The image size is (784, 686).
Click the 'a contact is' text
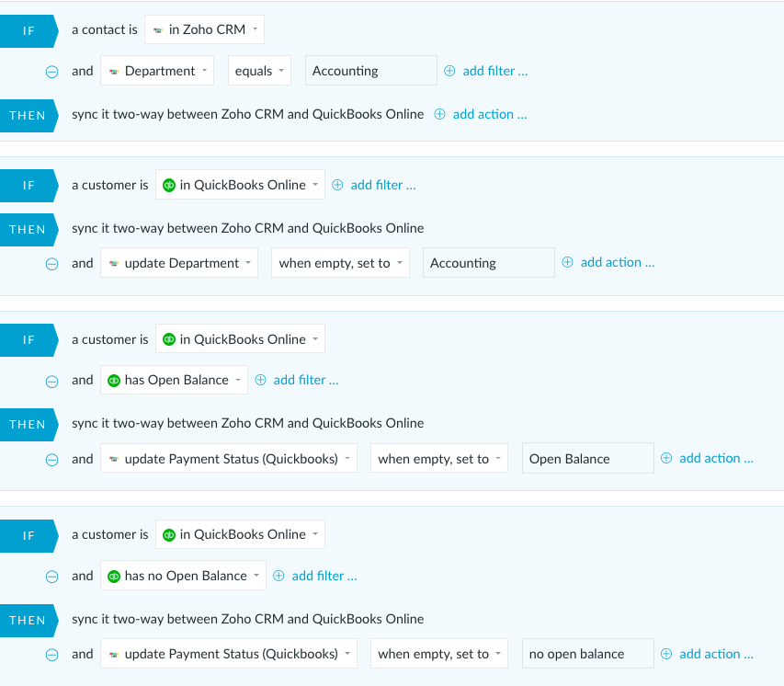(105, 30)
